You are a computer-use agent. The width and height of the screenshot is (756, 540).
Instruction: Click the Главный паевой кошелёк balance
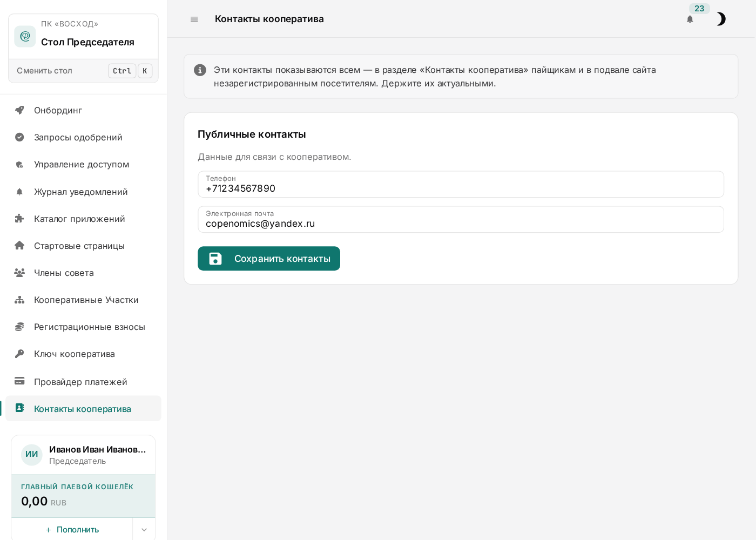pyautogui.click(x=83, y=496)
